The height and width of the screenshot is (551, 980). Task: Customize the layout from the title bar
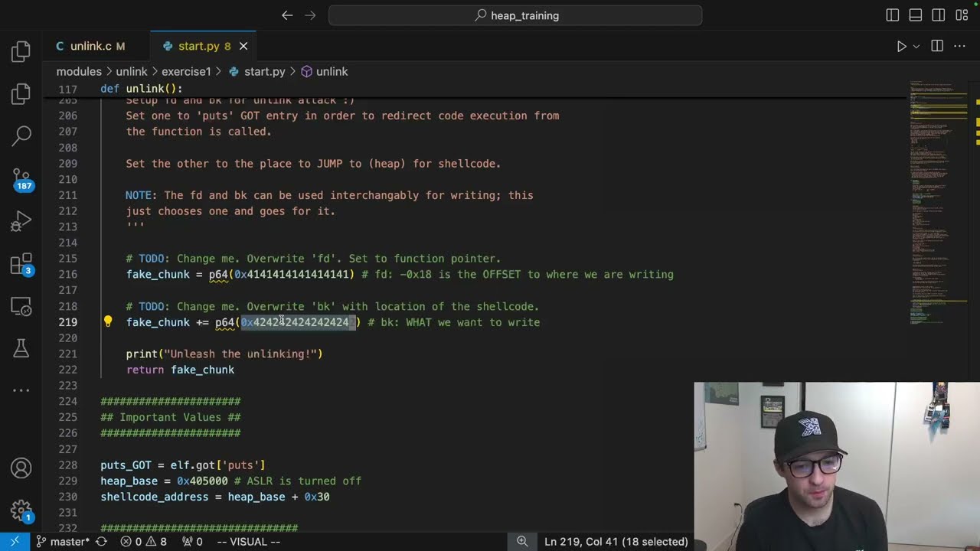click(x=962, y=15)
